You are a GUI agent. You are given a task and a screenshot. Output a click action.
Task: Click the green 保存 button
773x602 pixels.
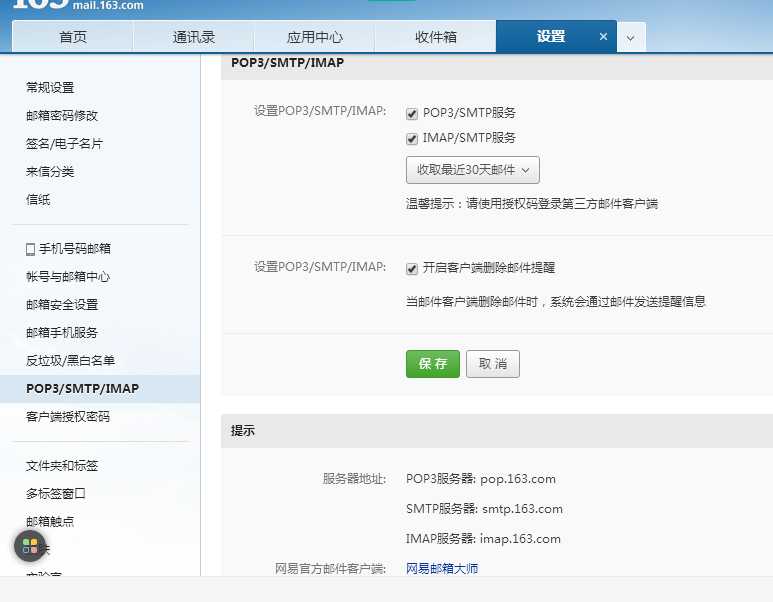(433, 364)
